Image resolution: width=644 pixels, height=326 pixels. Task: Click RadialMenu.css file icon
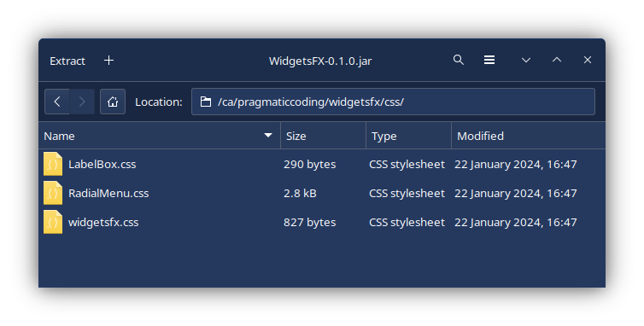coord(53,193)
